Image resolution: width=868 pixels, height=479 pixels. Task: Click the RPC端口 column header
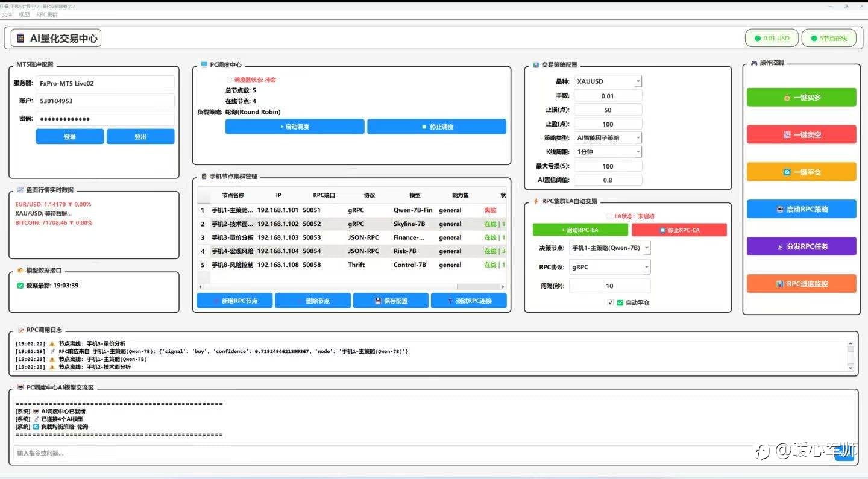324,195
